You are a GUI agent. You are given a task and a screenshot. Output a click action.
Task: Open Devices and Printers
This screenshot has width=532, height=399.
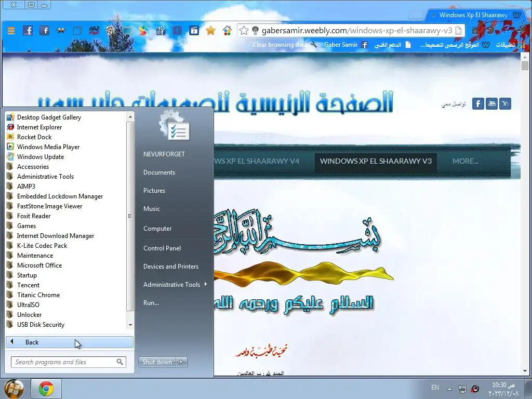(x=170, y=267)
